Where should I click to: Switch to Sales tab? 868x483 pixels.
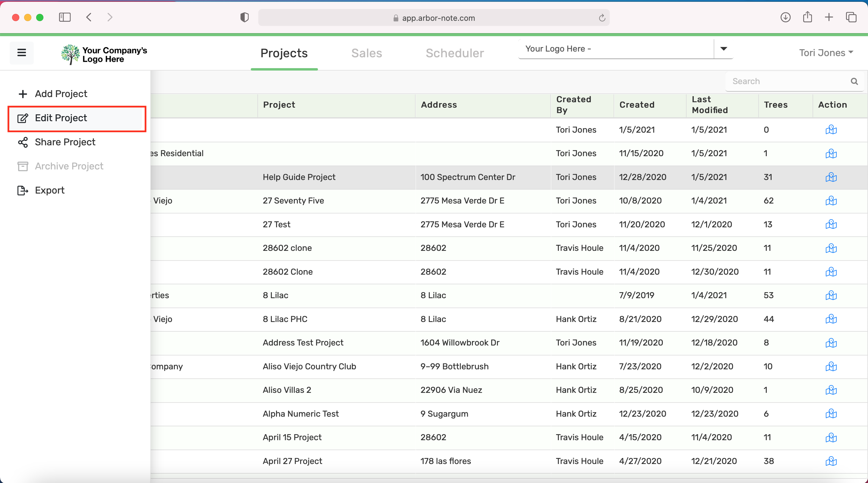coord(366,53)
